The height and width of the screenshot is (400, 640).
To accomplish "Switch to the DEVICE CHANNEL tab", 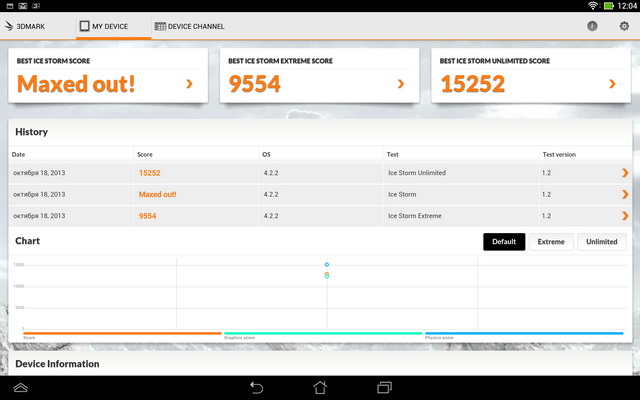I will tap(189, 26).
